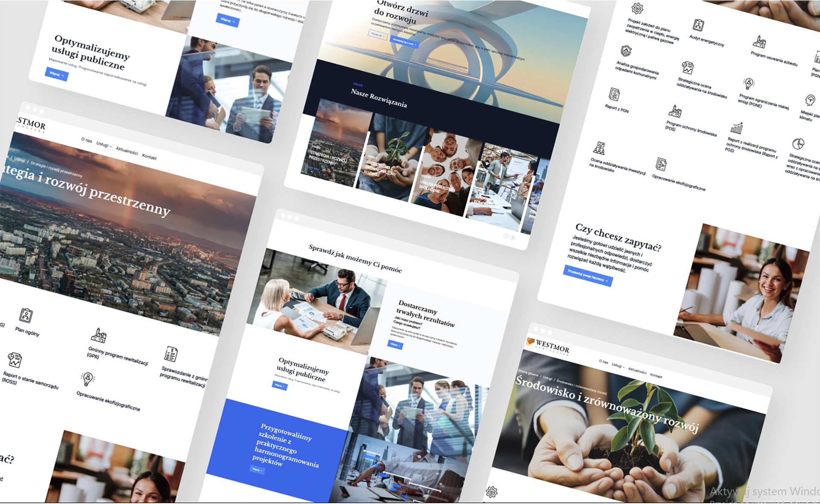Click the Czy chcesz zapytać? heading
This screenshot has height=504, width=820.
[x=618, y=237]
